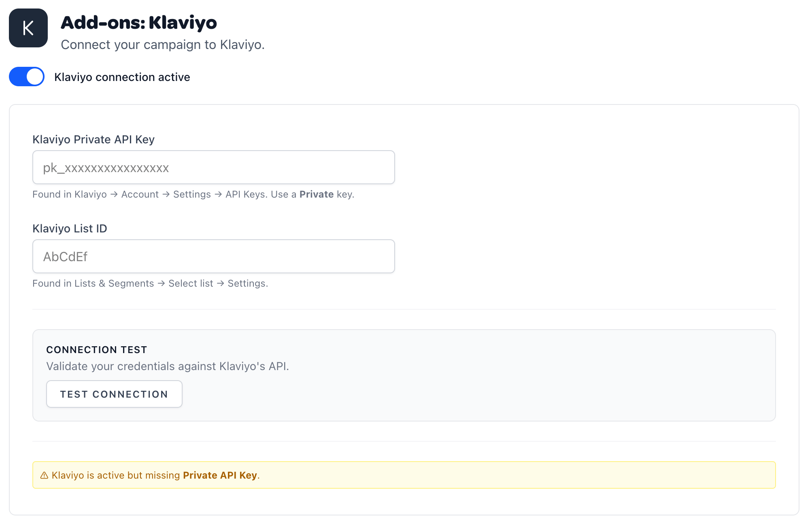The width and height of the screenshot is (812, 528).
Task: Click the API Keys location hint text
Action: (193, 194)
